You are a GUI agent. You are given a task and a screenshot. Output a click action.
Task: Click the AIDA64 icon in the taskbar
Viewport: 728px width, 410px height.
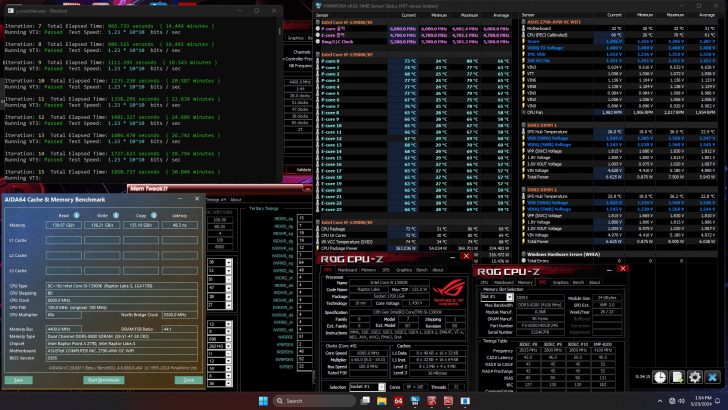[x=398, y=401]
